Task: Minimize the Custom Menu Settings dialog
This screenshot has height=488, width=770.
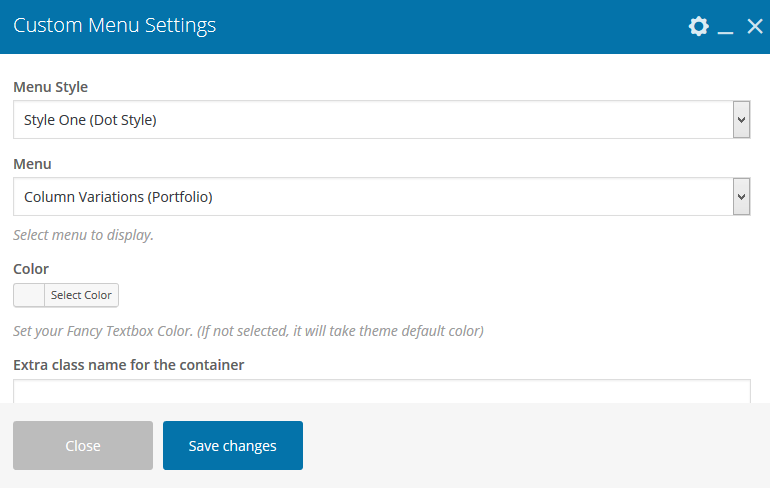Action: [x=726, y=28]
